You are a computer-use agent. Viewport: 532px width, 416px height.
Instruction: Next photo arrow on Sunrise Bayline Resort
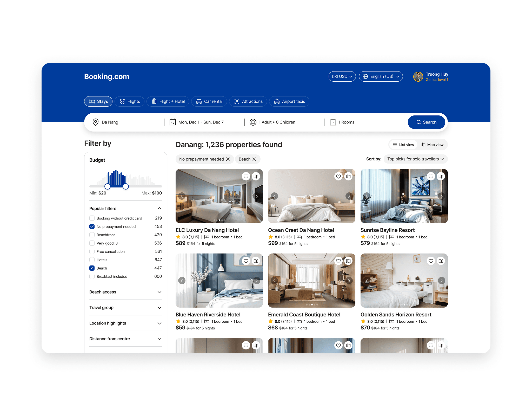441,196
